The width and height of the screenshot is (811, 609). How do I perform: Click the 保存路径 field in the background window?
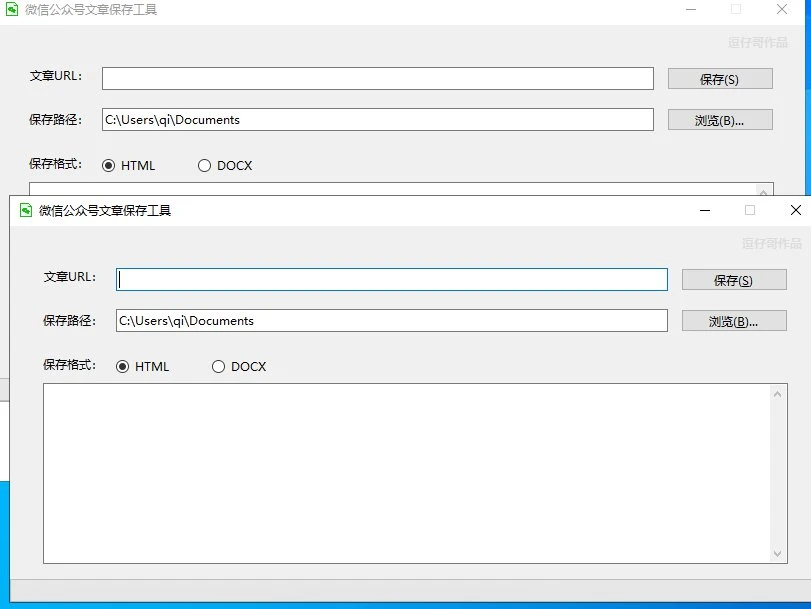tap(377, 120)
